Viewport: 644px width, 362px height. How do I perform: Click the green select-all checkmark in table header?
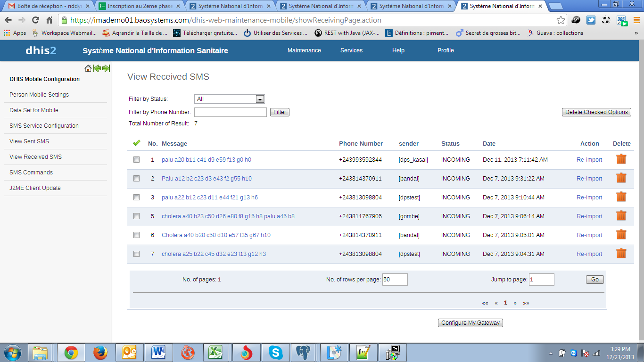(x=137, y=143)
